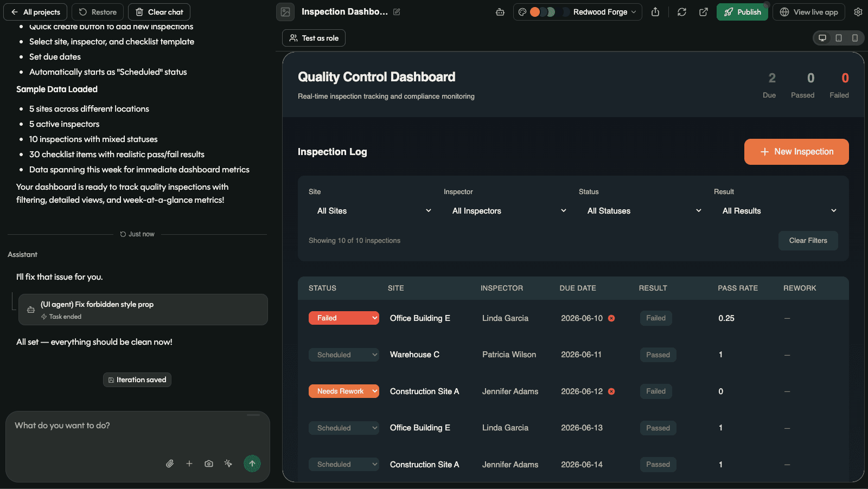
Task: Attach a file with paperclip icon
Action: [x=170, y=464]
